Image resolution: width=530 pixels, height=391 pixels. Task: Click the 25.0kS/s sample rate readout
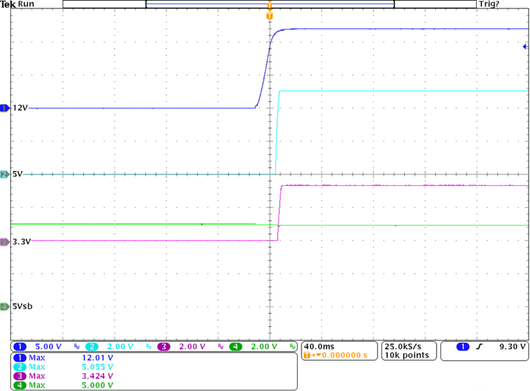[x=403, y=347]
